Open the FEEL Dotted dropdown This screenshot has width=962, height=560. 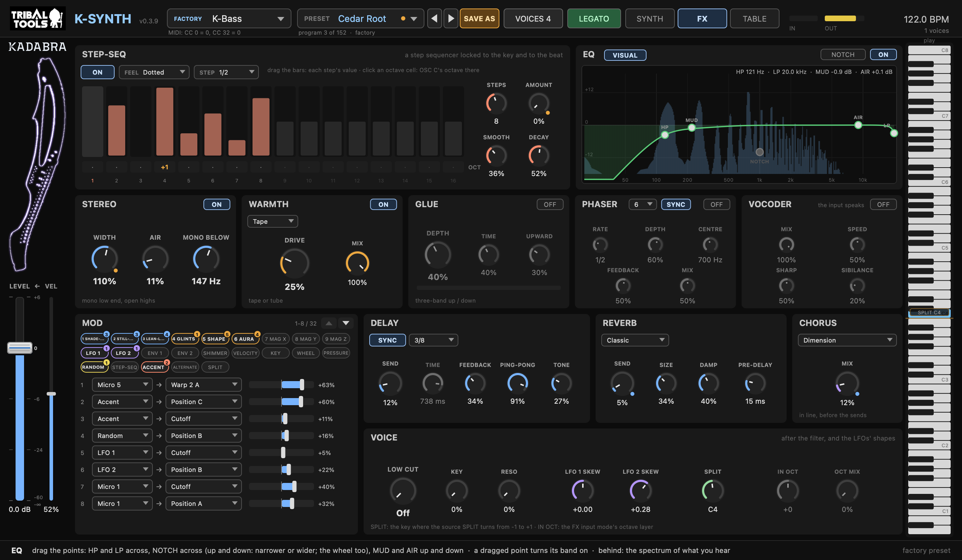click(154, 72)
